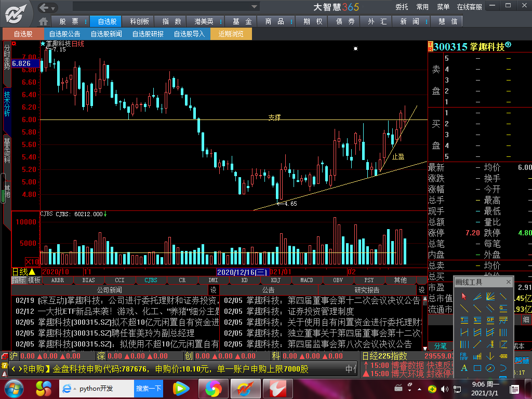Select the KDJ indicator tab
Screen dimensions: 532x399
[275, 280]
